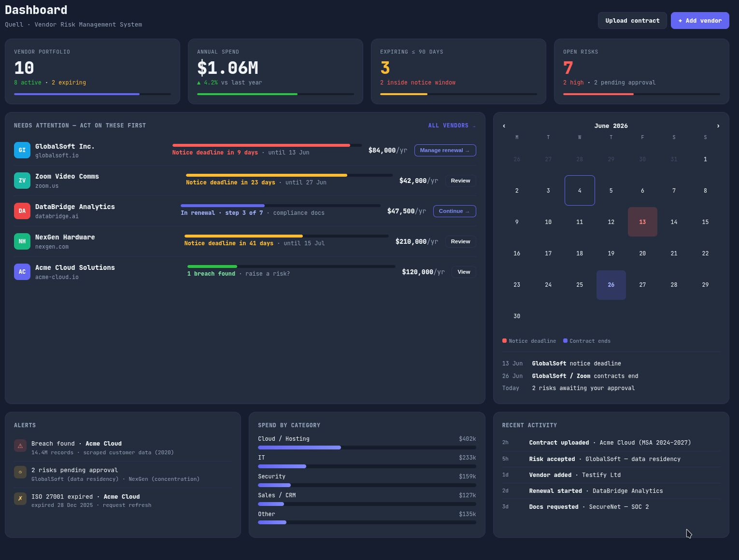Go to previous month in calendar
The image size is (739, 560).
[x=504, y=126]
